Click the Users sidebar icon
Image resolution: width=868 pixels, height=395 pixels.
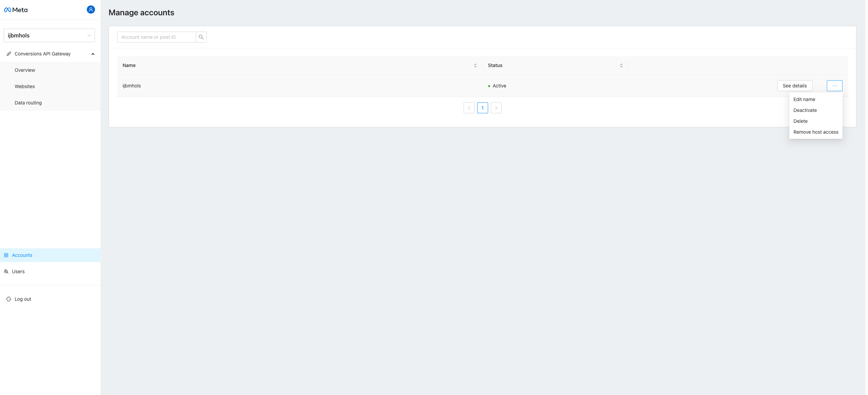point(6,271)
